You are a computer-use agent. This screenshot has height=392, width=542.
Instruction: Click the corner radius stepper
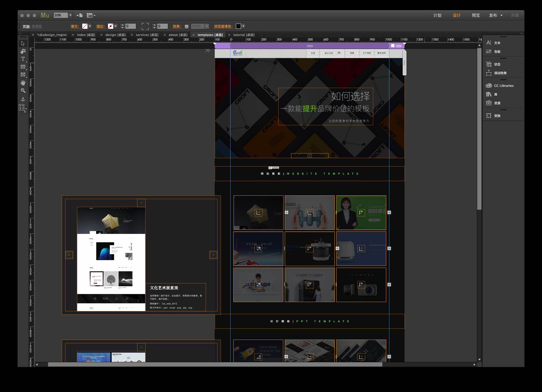[154, 26]
